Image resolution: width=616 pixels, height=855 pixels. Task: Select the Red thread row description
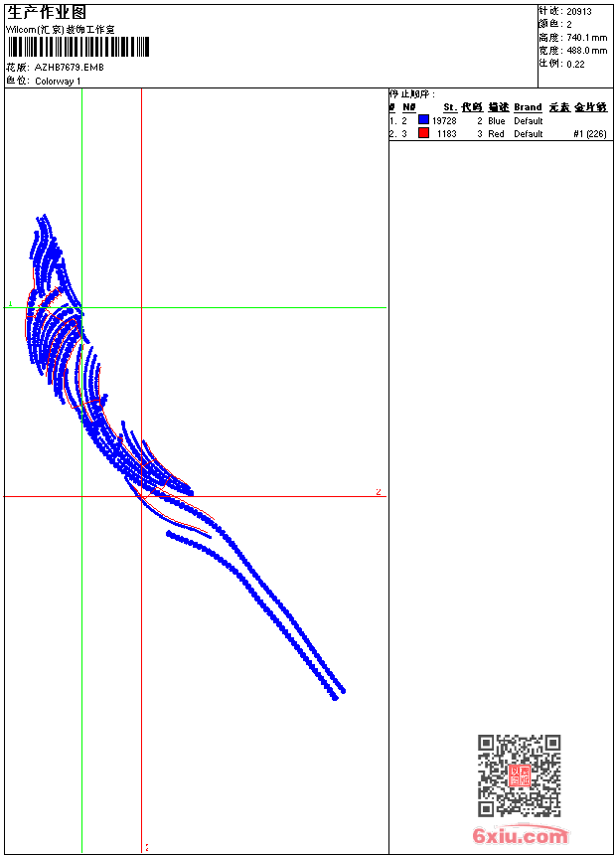496,133
